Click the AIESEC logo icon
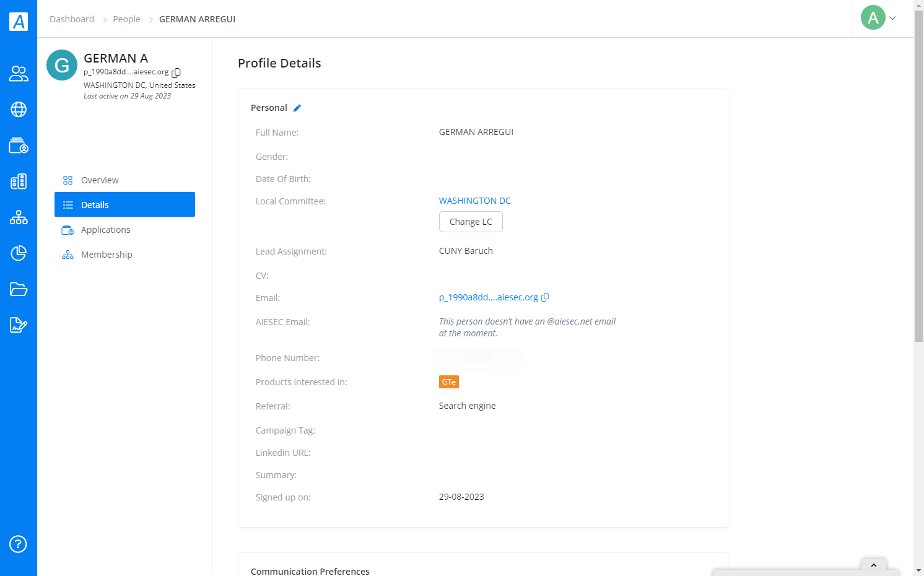 coord(19,22)
